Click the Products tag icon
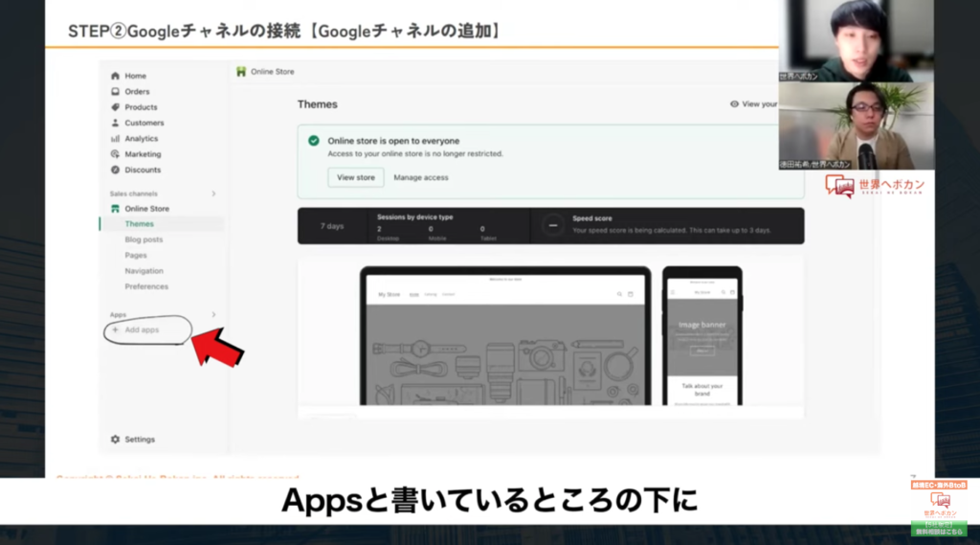 (115, 107)
